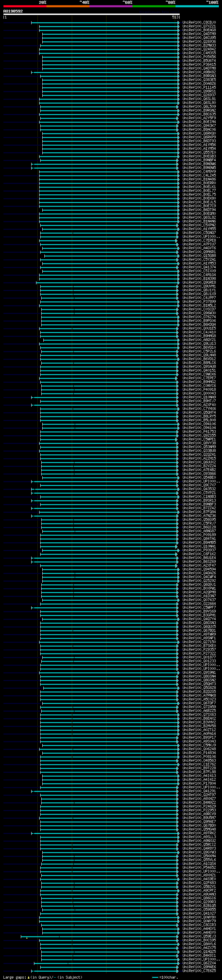Select label UniRef100_Q98RS1
The height and width of the screenshot is (980, 222).
(x=199, y=91)
